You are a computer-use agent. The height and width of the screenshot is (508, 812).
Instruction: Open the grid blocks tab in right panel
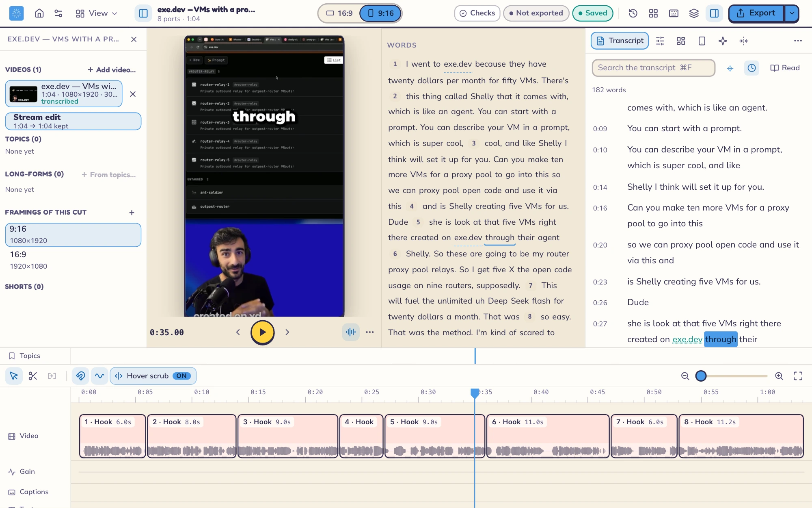(681, 41)
